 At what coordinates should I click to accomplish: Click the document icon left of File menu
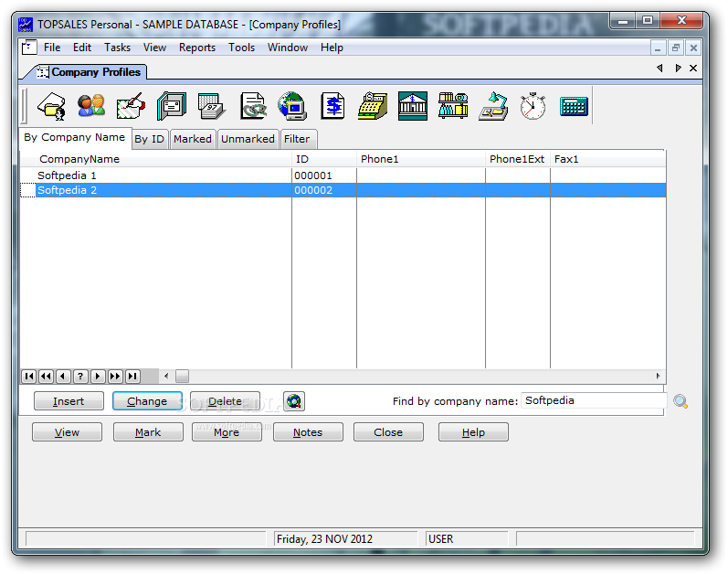[29, 48]
